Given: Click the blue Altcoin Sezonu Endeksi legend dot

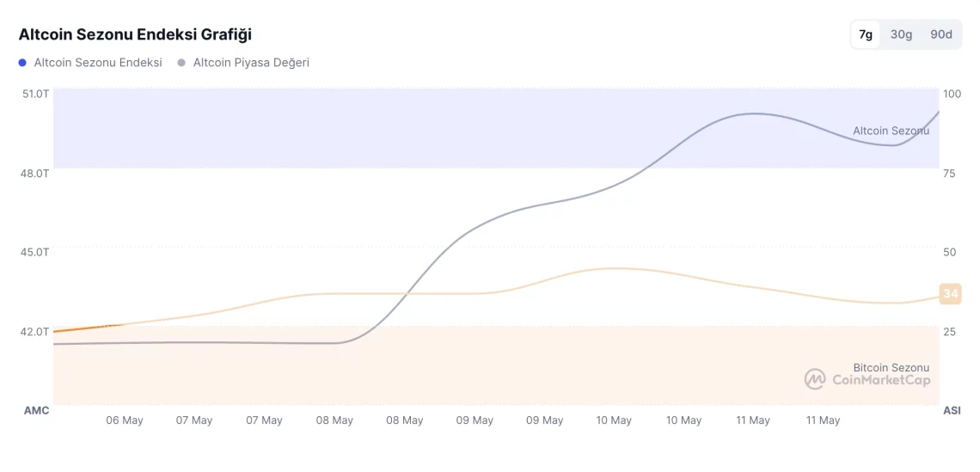Looking at the screenshot, I should pyautogui.click(x=22, y=63).
